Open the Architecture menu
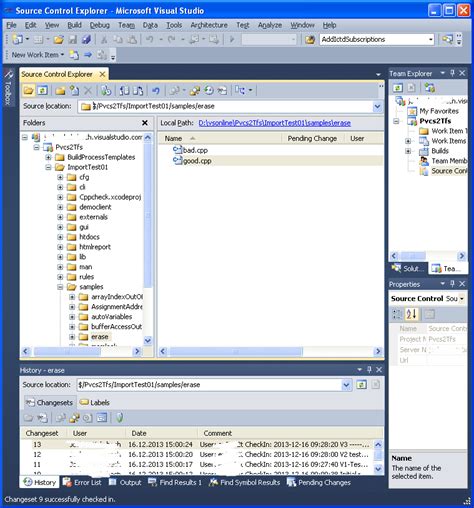 click(x=209, y=25)
